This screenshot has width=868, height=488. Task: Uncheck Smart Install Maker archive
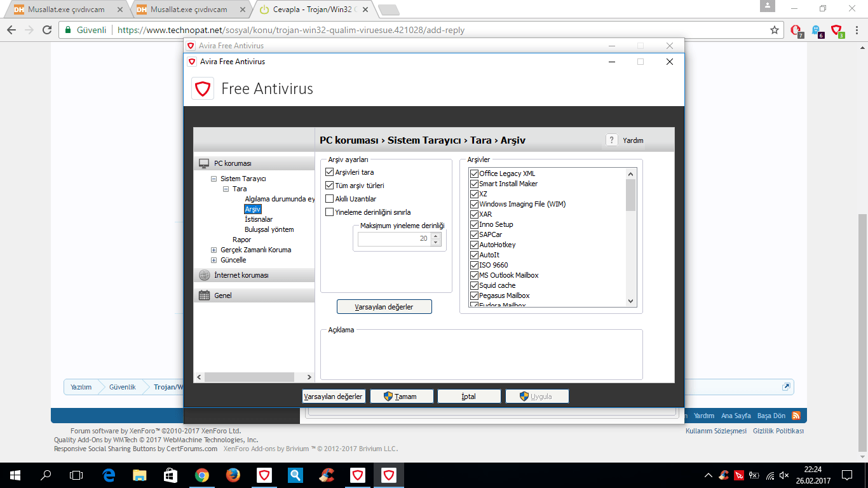474,184
